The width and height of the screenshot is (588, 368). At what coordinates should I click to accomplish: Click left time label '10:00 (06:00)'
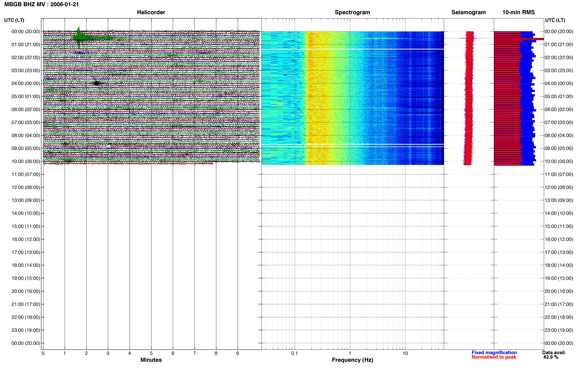pos(26,161)
